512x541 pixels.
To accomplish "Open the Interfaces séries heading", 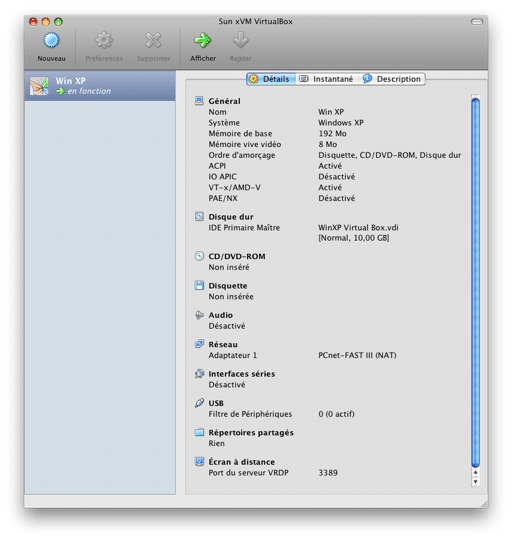I will pos(242,374).
